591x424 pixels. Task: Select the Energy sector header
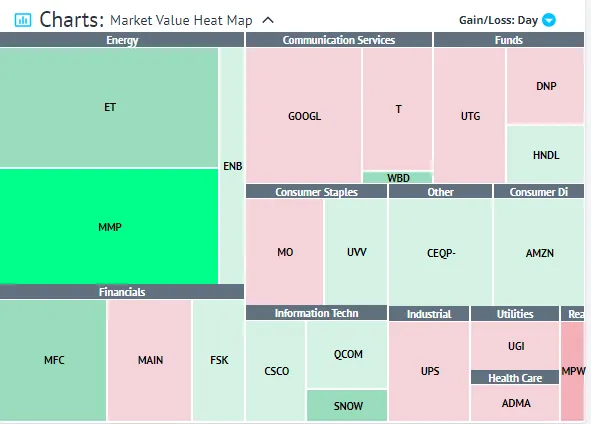[122, 40]
